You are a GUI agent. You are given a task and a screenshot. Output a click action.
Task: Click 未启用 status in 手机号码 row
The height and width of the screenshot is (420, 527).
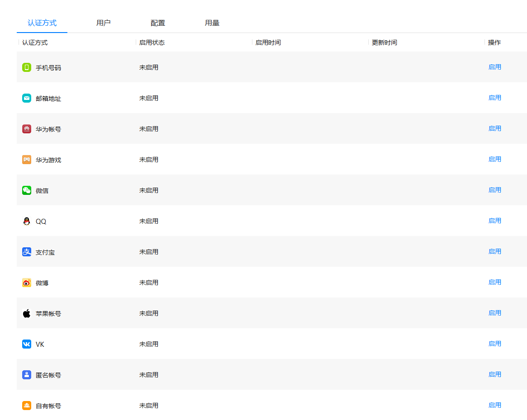(x=148, y=67)
